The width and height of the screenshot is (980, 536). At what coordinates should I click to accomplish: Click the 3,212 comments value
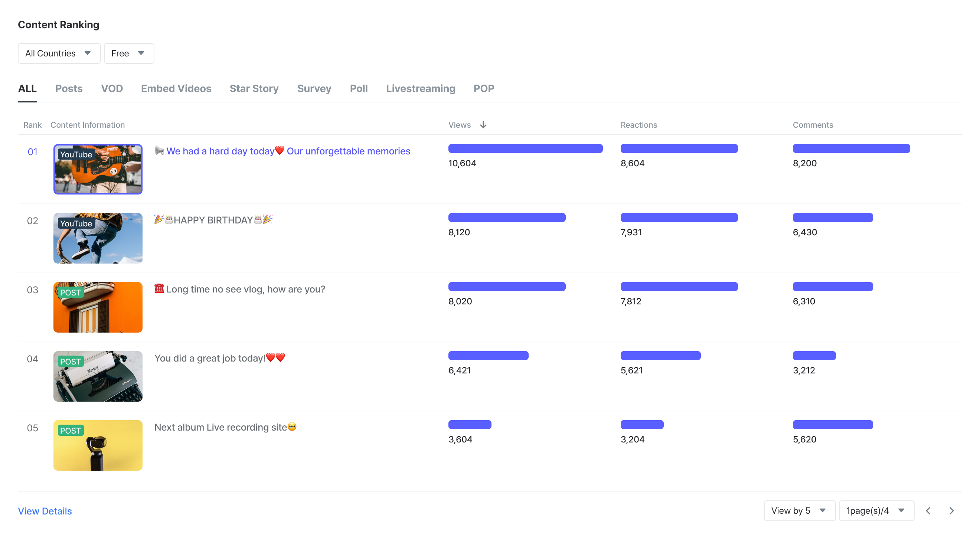click(804, 370)
